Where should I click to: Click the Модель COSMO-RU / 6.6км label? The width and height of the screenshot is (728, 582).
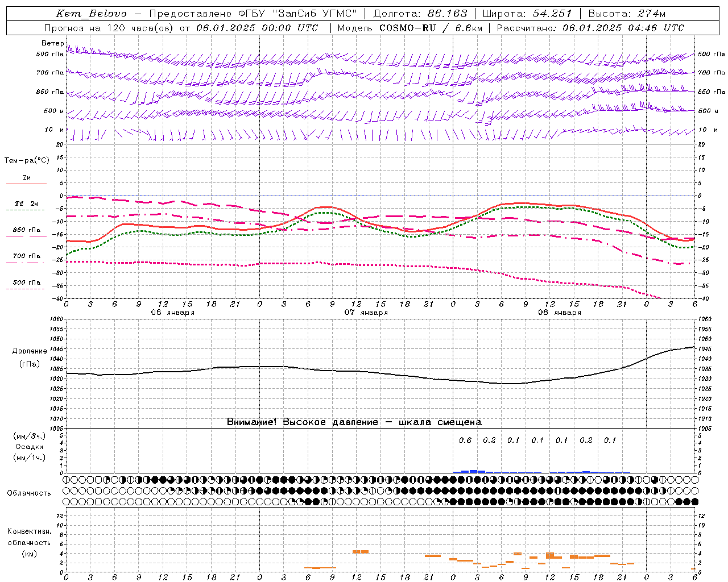tap(410, 28)
